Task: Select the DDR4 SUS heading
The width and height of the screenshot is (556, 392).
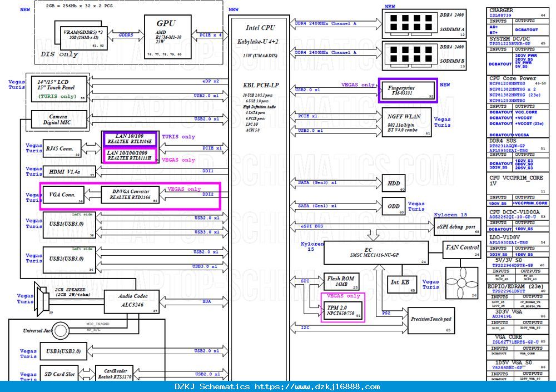Action: pyautogui.click(x=503, y=141)
